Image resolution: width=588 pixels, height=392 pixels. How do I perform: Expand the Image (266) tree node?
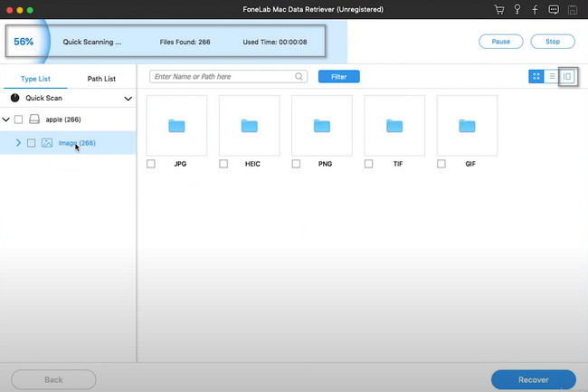[x=18, y=143]
